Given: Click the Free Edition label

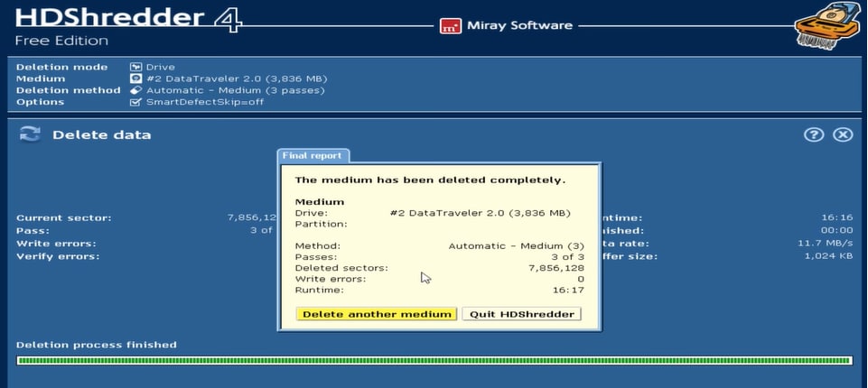Looking at the screenshot, I should pos(61,41).
